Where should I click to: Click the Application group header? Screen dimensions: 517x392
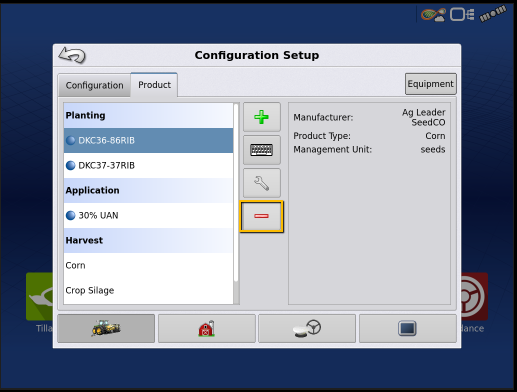148,190
